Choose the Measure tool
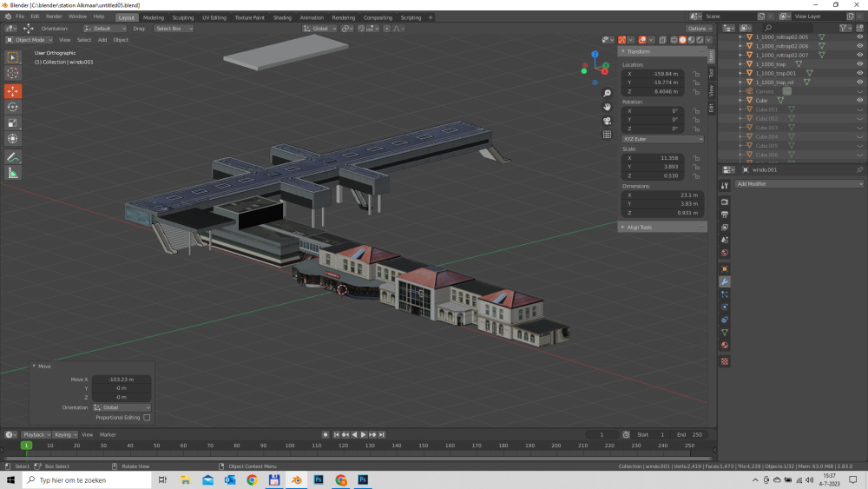The width and height of the screenshot is (868, 489). pyautogui.click(x=13, y=173)
